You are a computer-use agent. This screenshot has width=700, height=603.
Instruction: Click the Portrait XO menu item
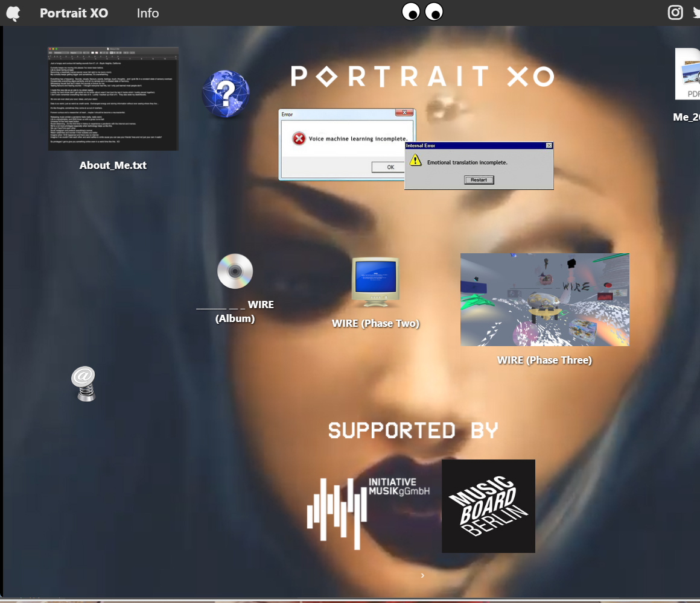74,13
